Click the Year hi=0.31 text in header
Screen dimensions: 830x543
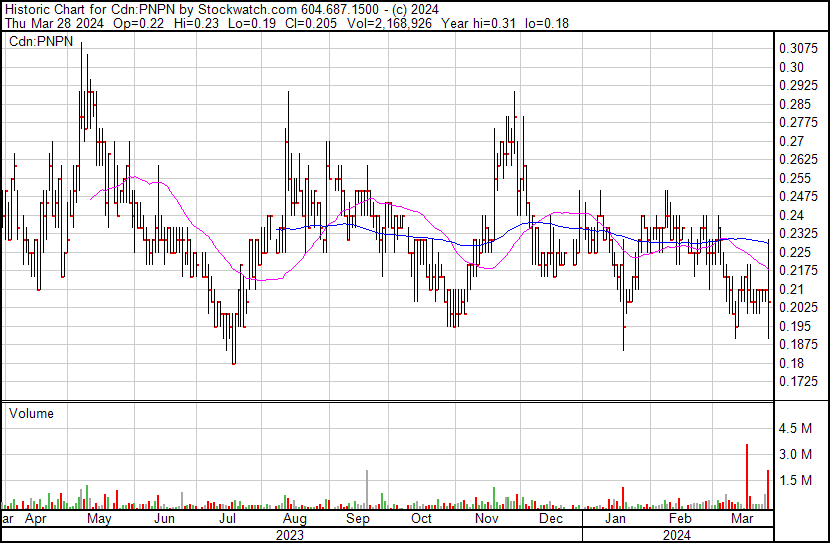(478, 23)
